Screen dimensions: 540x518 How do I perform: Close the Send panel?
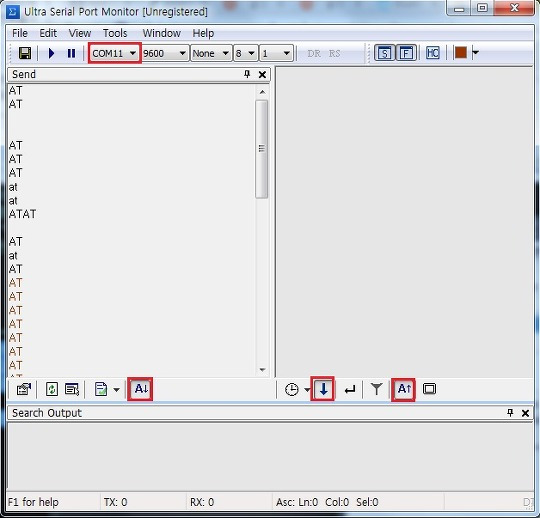(262, 74)
